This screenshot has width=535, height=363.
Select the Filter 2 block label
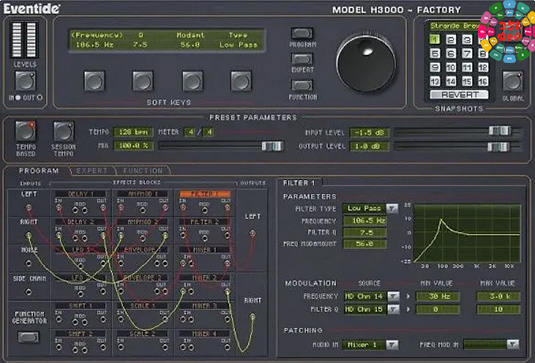coord(204,222)
